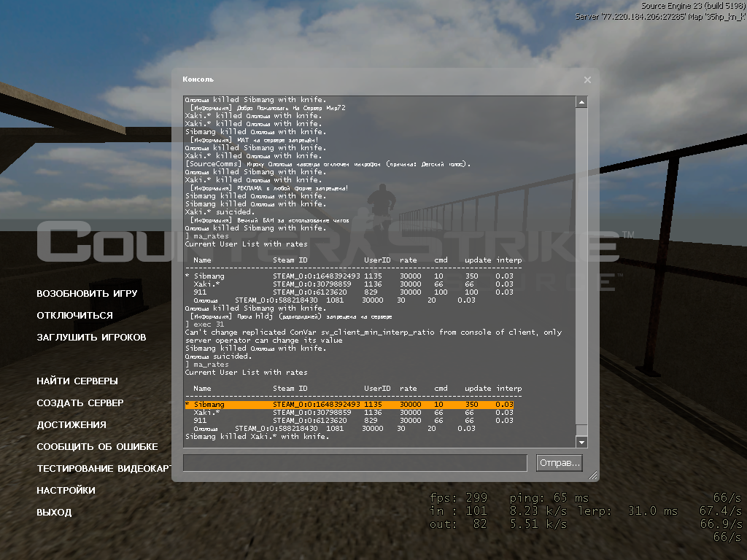Click the Отправ... submit button
Image resolution: width=747 pixels, height=560 pixels.
coord(560,463)
